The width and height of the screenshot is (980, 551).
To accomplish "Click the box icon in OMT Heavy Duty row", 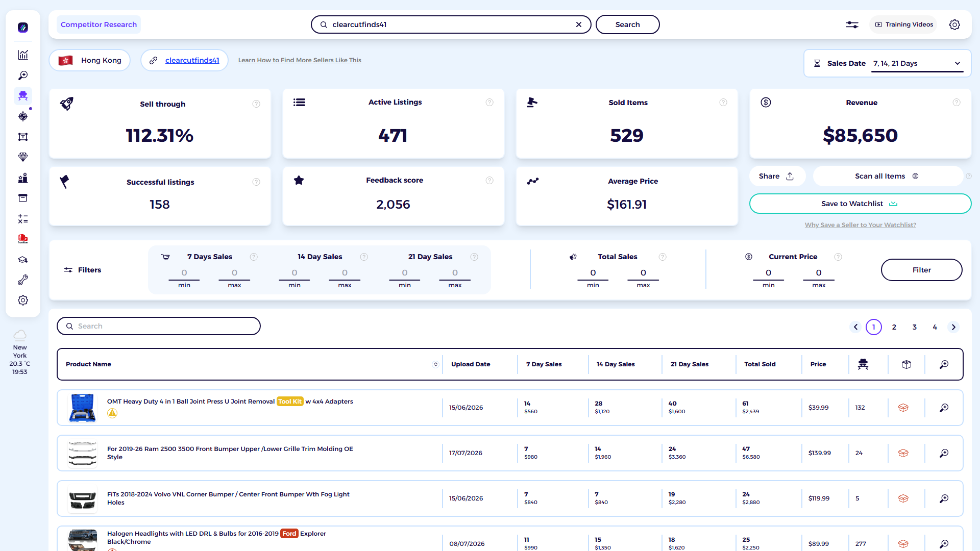I will click(x=903, y=408).
